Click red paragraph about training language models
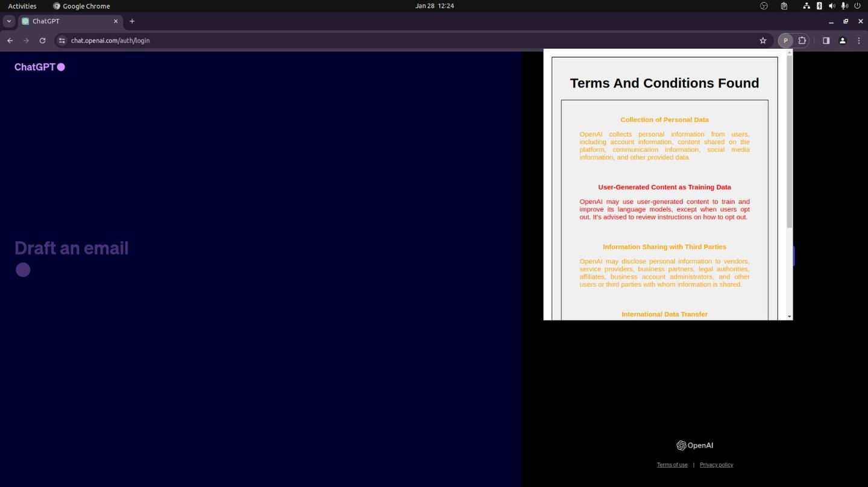 click(x=664, y=209)
